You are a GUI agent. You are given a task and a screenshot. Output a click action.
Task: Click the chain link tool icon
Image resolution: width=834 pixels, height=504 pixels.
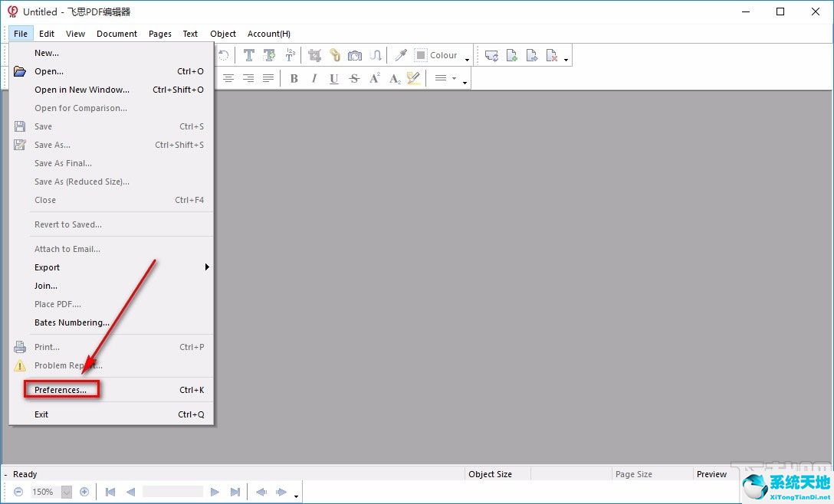334,55
